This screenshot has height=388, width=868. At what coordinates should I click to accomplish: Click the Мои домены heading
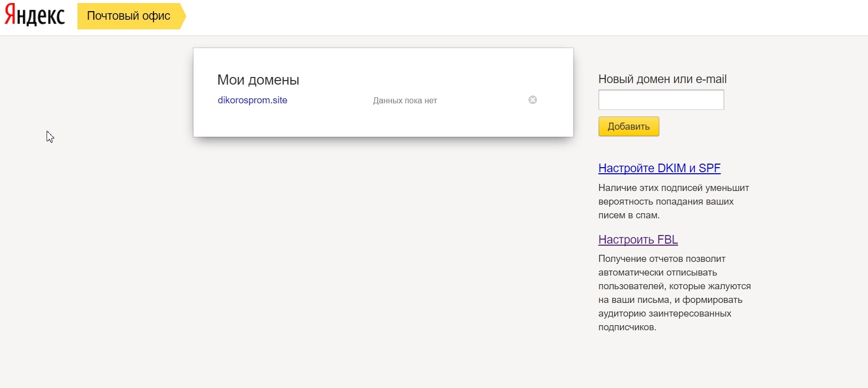[258, 80]
